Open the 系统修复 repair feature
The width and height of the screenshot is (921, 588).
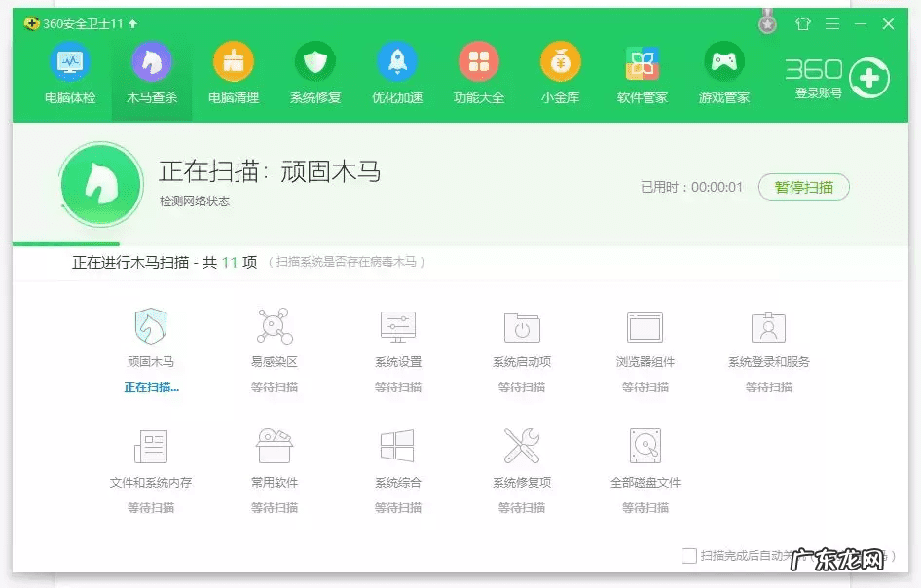314,73
